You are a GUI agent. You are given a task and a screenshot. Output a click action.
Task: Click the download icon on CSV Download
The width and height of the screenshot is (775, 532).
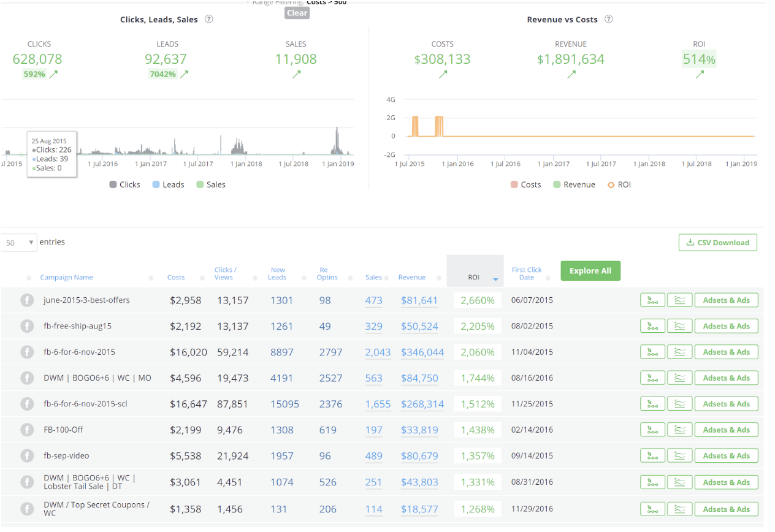tap(690, 242)
